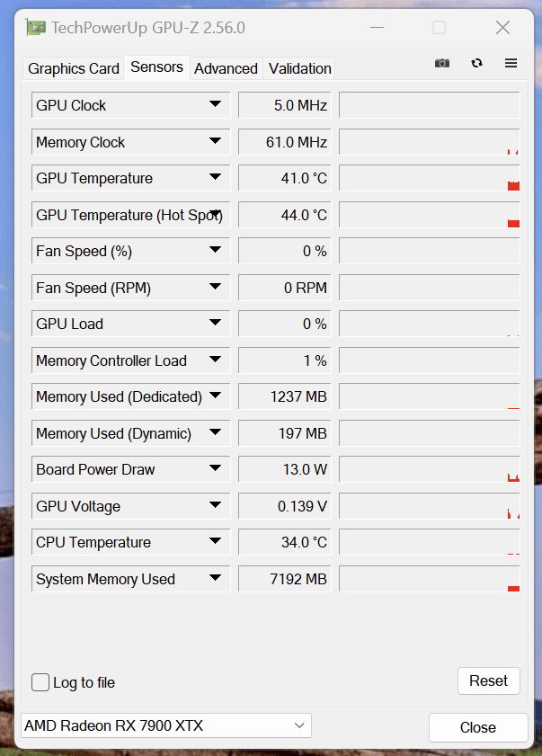
Task: Expand the CPU Temperature dropdown
Action: click(x=215, y=541)
